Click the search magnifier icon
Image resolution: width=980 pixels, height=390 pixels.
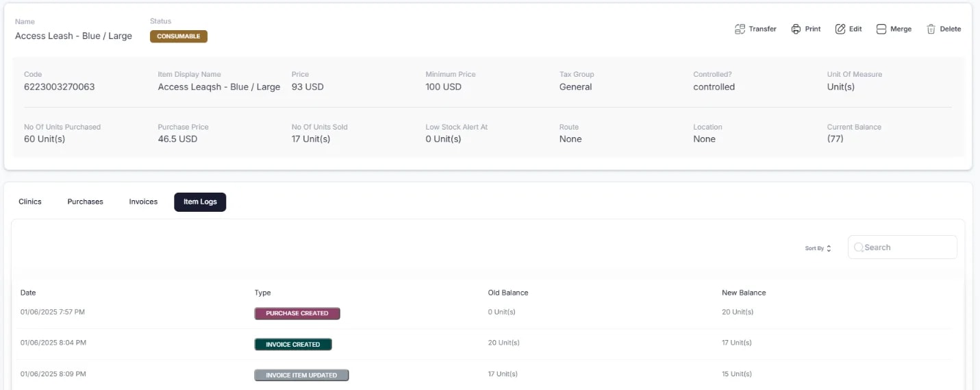click(859, 247)
